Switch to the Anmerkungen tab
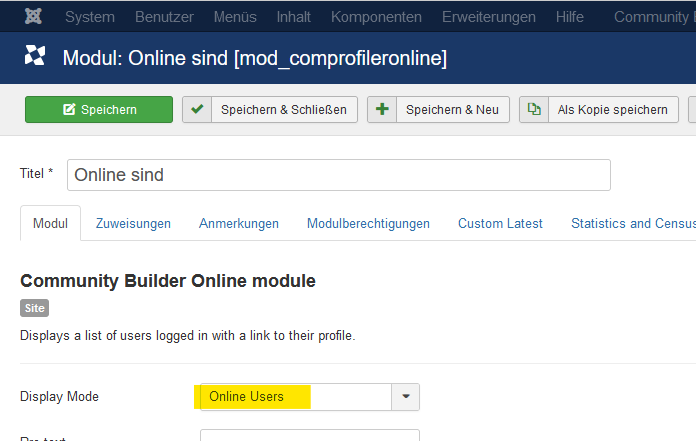 pyautogui.click(x=239, y=223)
